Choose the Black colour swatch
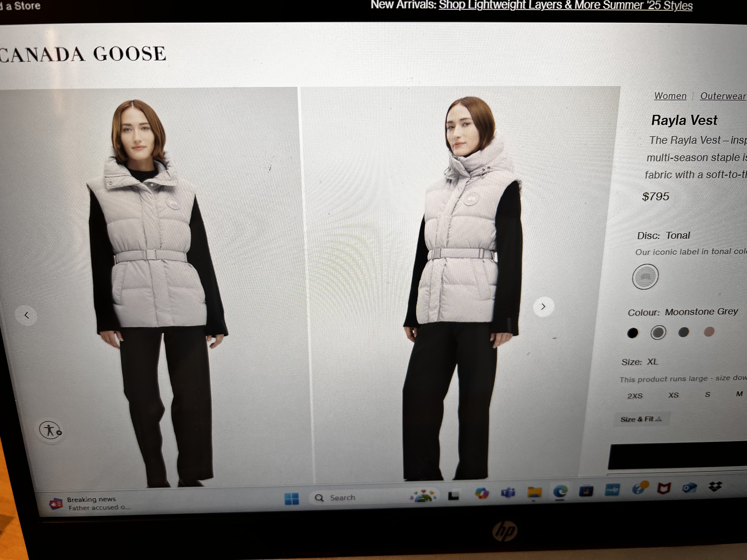 633,333
